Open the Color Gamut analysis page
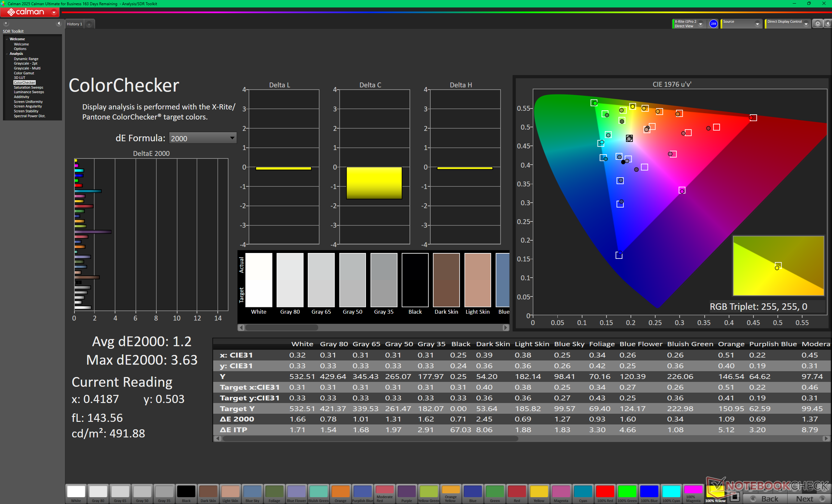The height and width of the screenshot is (504, 832). pos(24,73)
